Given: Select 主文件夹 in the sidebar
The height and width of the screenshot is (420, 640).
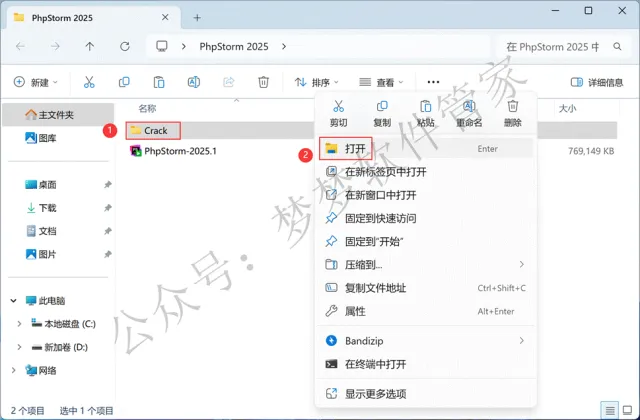Looking at the screenshot, I should pos(58,115).
